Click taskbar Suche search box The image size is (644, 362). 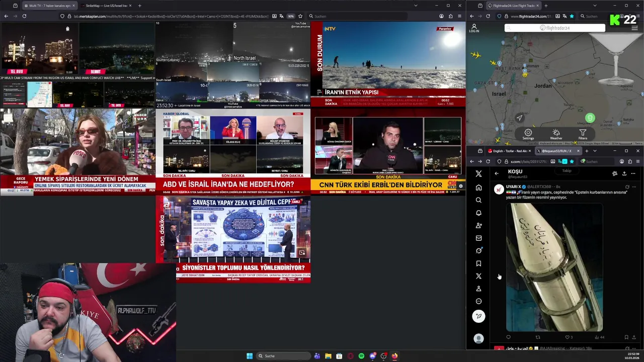[x=282, y=356]
